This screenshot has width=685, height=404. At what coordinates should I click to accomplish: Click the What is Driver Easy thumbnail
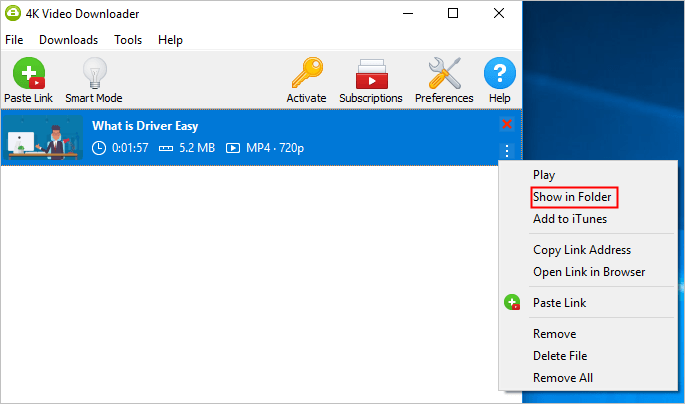(43, 137)
